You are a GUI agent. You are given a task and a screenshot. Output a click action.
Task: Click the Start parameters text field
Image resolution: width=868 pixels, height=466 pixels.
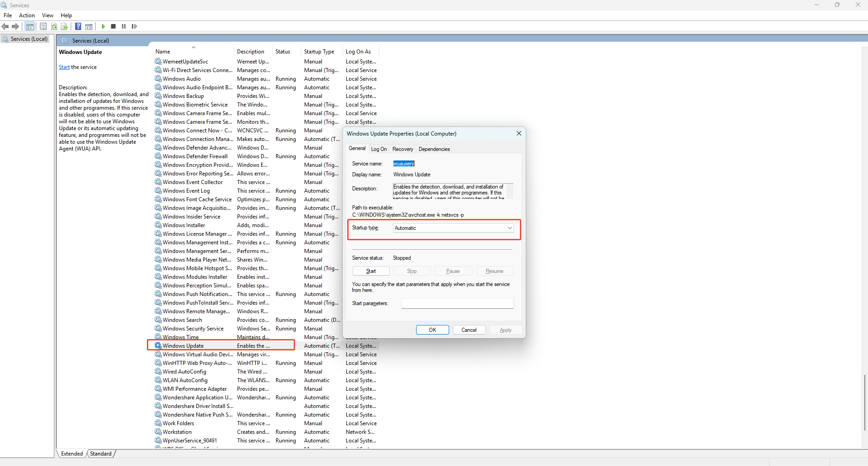(x=457, y=303)
